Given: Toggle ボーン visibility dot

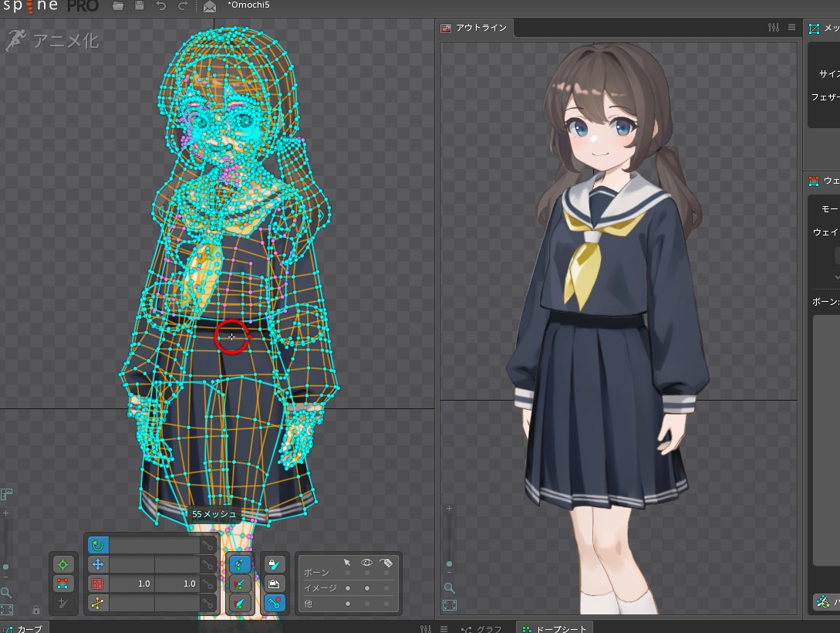Looking at the screenshot, I should [367, 573].
